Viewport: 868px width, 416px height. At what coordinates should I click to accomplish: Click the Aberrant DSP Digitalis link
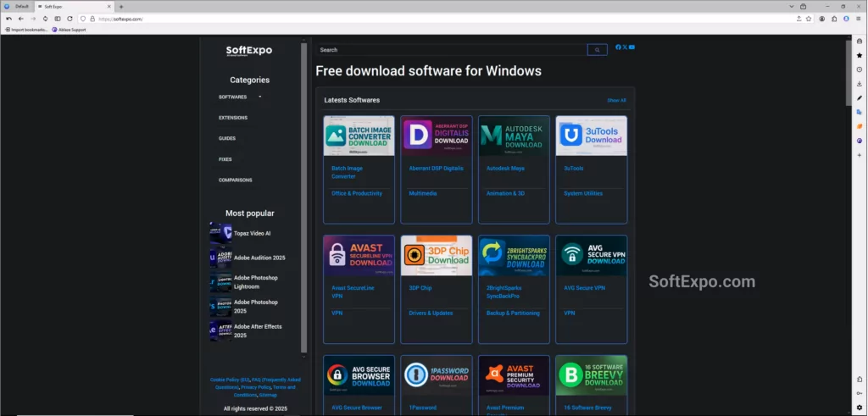pos(437,168)
